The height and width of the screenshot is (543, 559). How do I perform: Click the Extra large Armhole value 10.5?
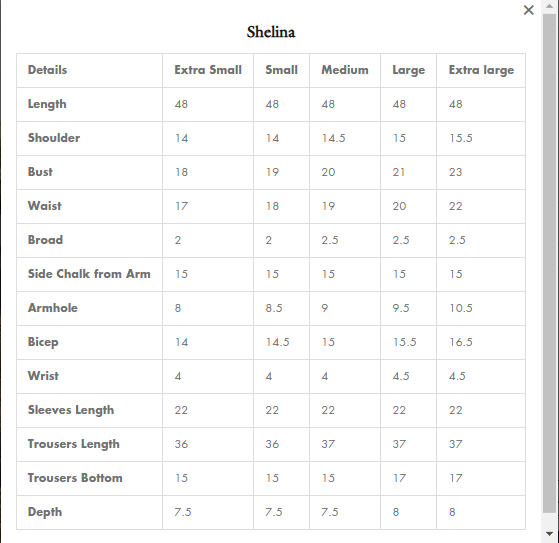pyautogui.click(x=461, y=308)
